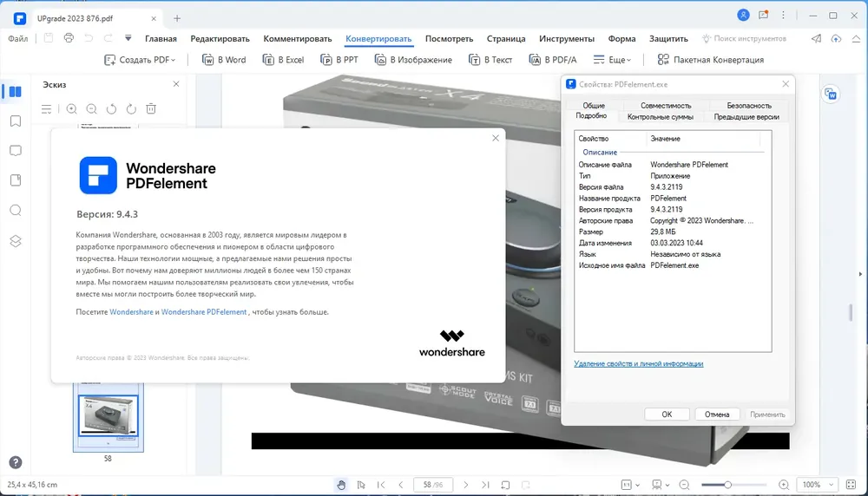Open Wondershare PDFelement link in about dialog
The height and width of the screenshot is (496, 868).
coord(204,312)
